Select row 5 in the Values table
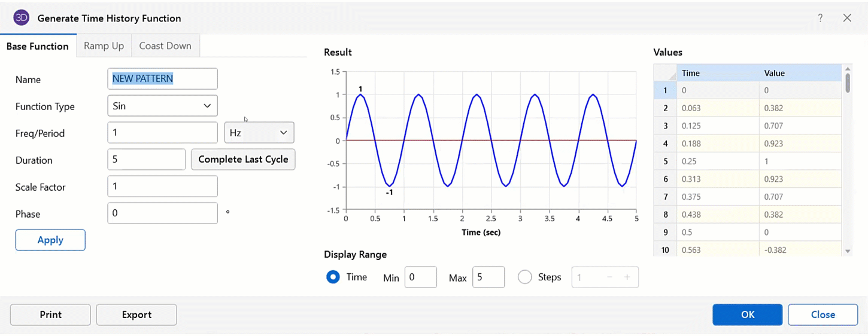The image size is (868, 336). point(665,161)
